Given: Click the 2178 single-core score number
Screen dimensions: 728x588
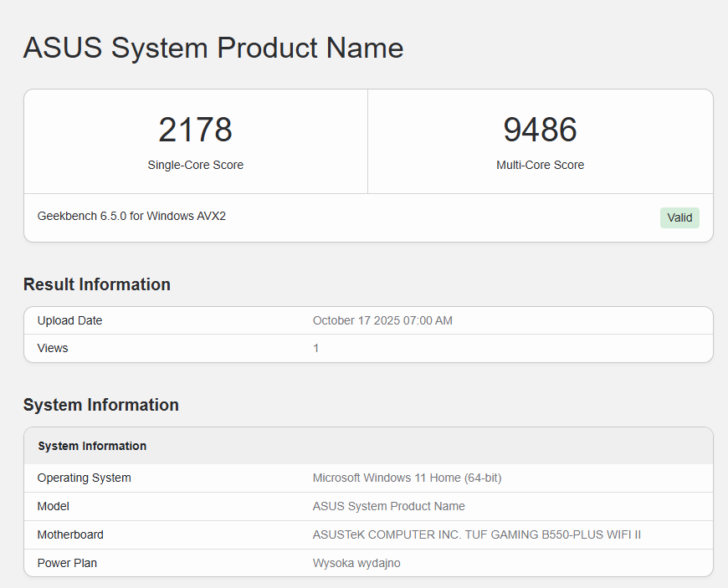Looking at the screenshot, I should [x=195, y=130].
